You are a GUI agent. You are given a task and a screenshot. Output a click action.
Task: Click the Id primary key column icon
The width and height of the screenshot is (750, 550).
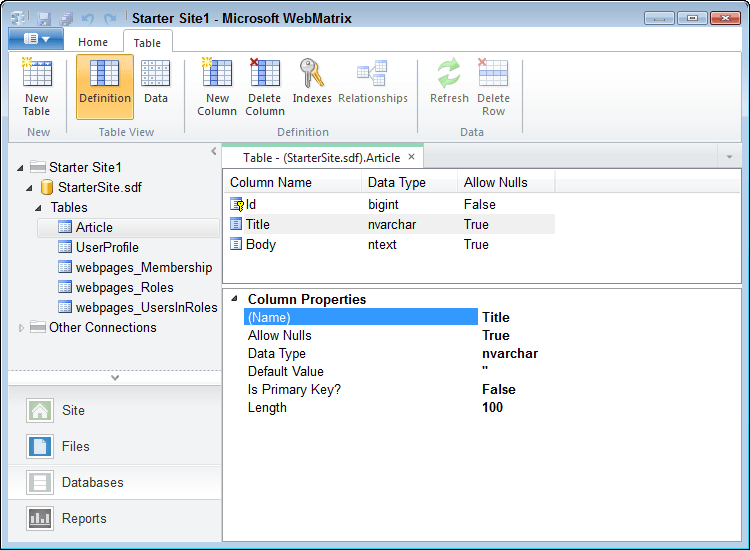(237, 205)
